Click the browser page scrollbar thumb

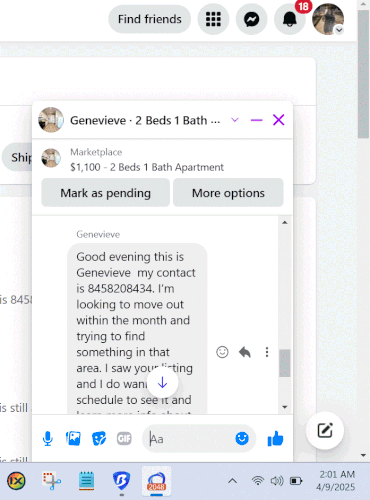(363, 73)
